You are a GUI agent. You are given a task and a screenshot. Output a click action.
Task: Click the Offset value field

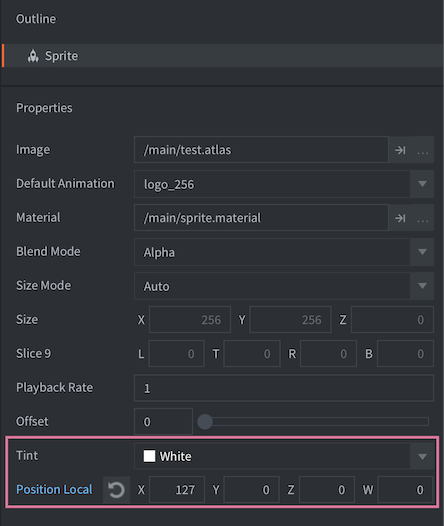point(163,422)
